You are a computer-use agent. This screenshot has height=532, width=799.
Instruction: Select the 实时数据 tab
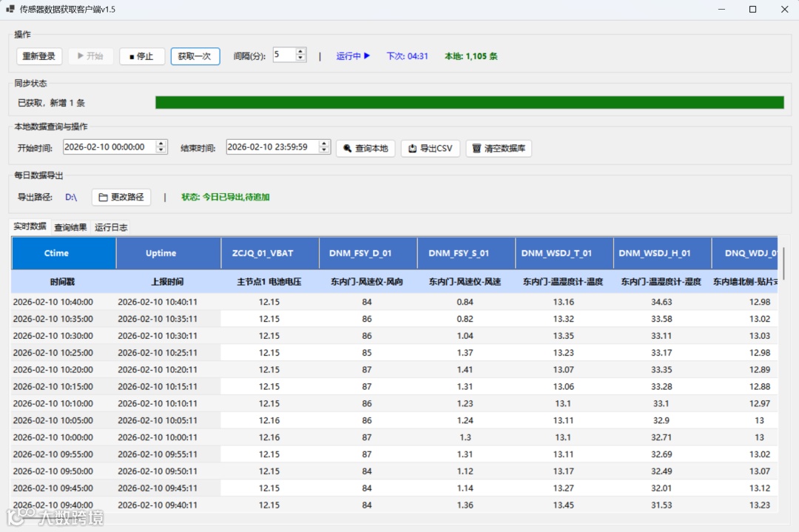click(30, 226)
